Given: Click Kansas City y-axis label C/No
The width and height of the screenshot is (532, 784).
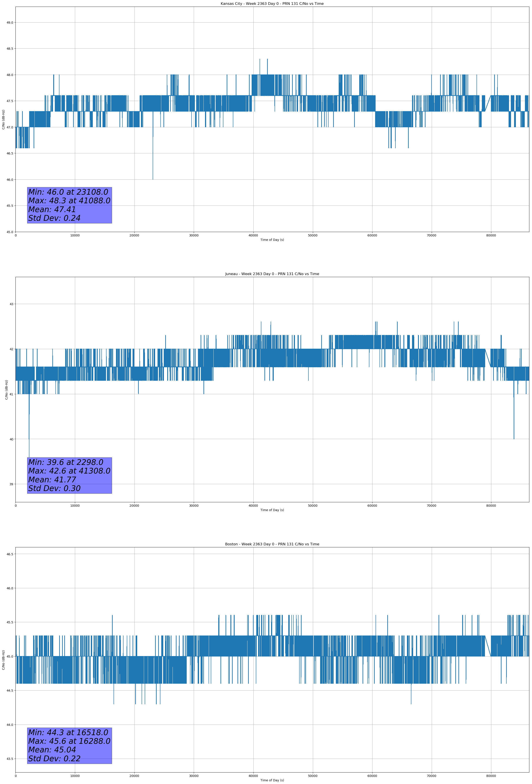Looking at the screenshot, I should click(3, 119).
